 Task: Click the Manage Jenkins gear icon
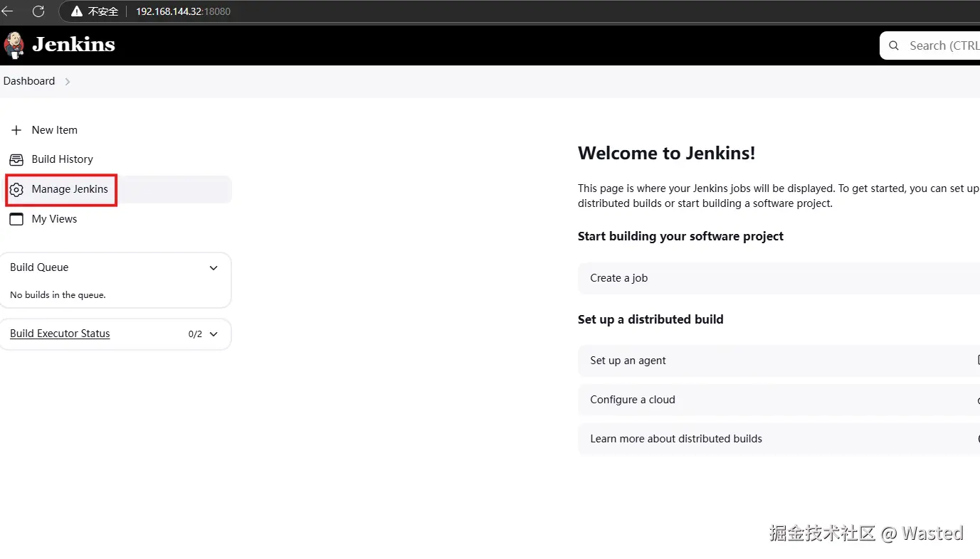[16, 189]
